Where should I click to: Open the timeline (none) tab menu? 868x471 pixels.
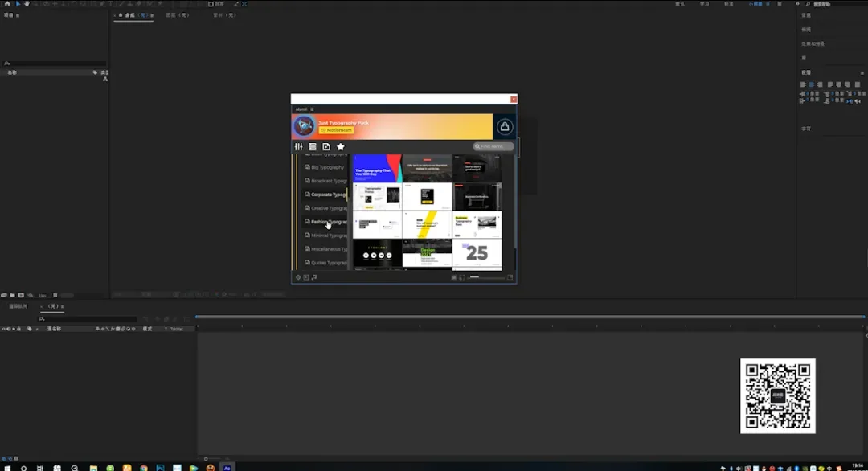click(x=63, y=306)
